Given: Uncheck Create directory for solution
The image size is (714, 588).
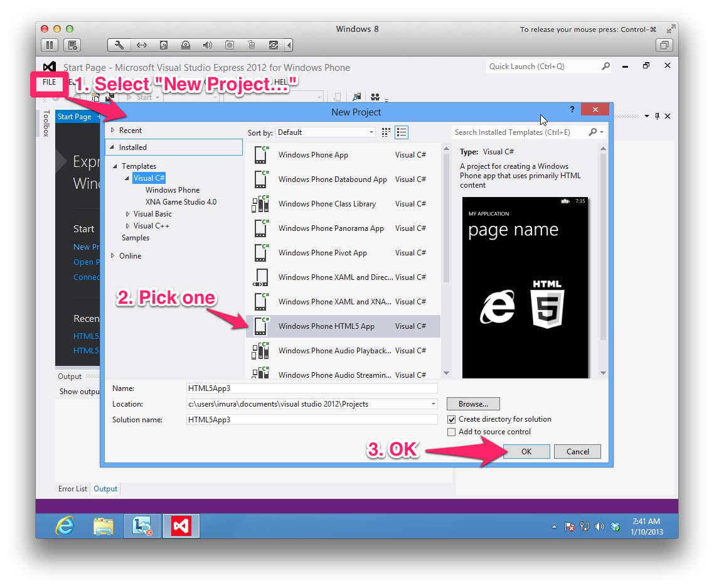Looking at the screenshot, I should point(451,419).
